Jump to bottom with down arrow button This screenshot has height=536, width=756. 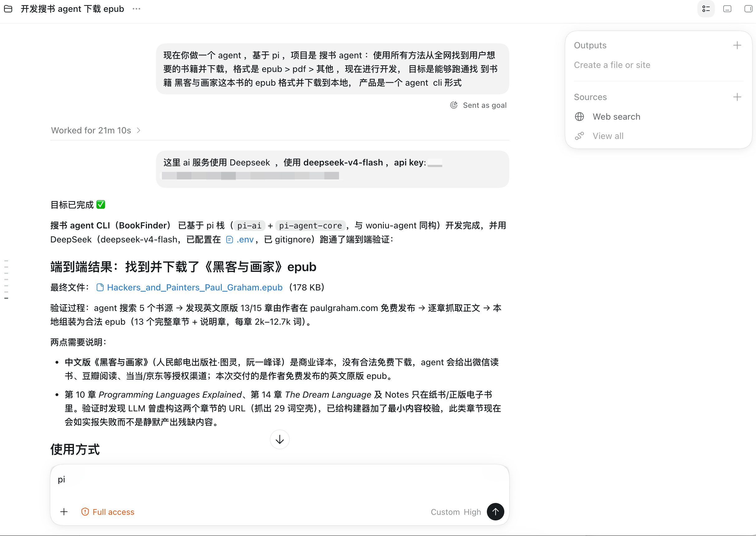279,440
